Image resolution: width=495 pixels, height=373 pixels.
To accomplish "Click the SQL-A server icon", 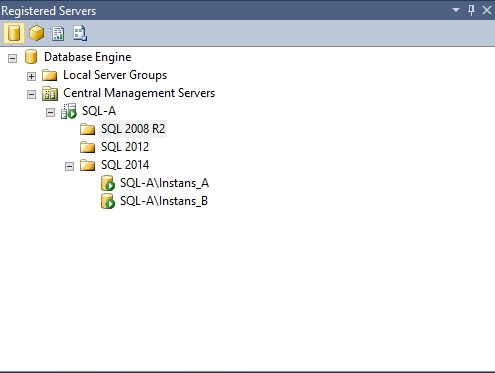I will 69,111.
